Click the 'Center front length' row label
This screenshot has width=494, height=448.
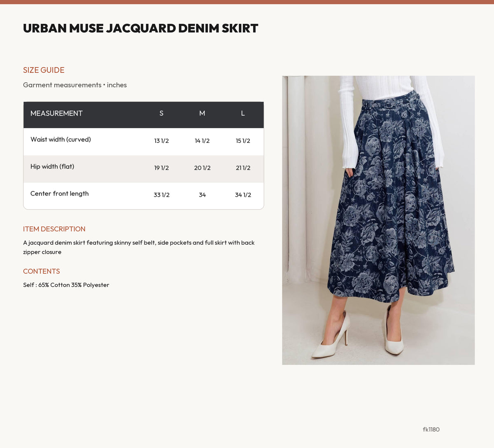(60, 194)
